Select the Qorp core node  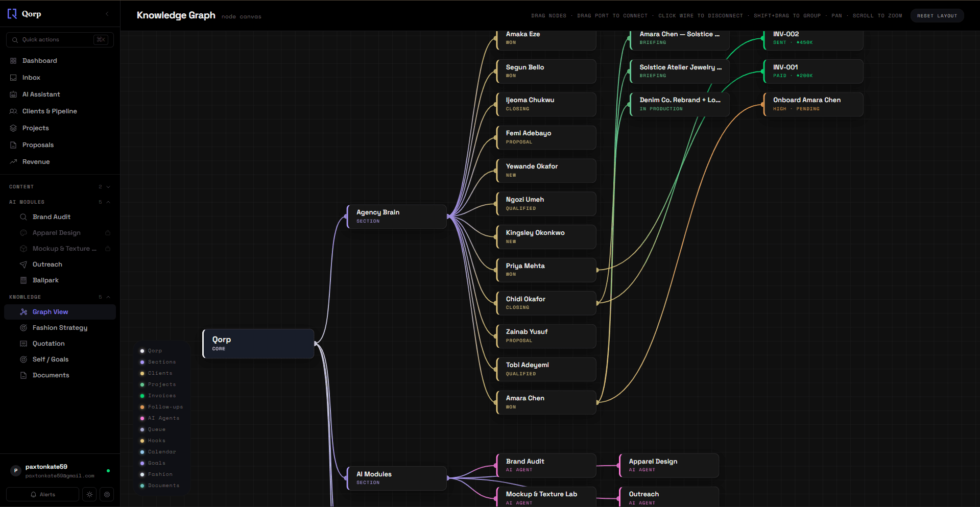pyautogui.click(x=258, y=344)
